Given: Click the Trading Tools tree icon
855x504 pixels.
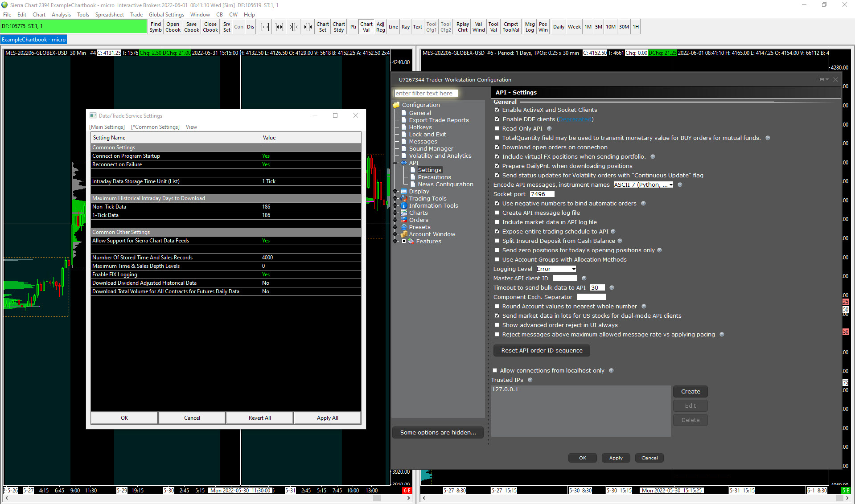Looking at the screenshot, I should click(x=404, y=199).
